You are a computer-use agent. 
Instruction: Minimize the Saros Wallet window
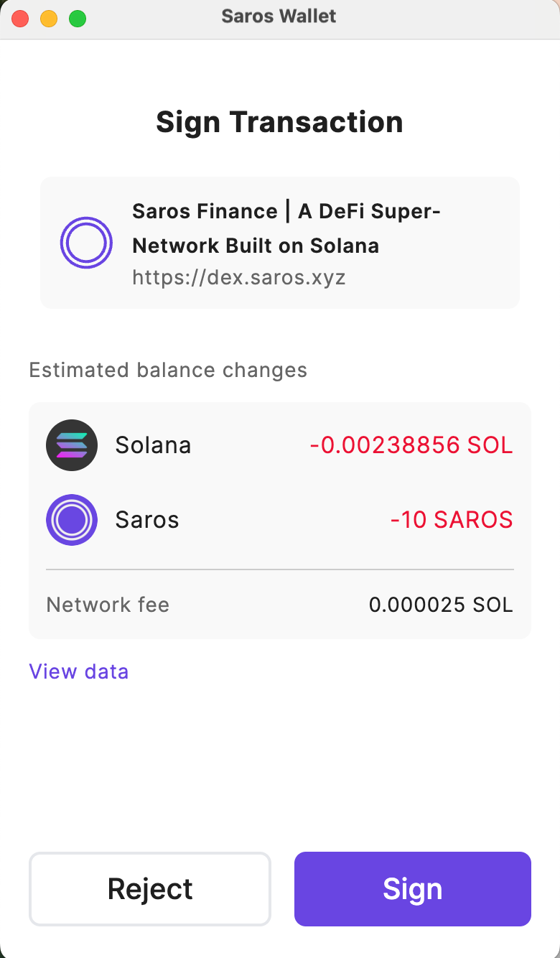49,19
